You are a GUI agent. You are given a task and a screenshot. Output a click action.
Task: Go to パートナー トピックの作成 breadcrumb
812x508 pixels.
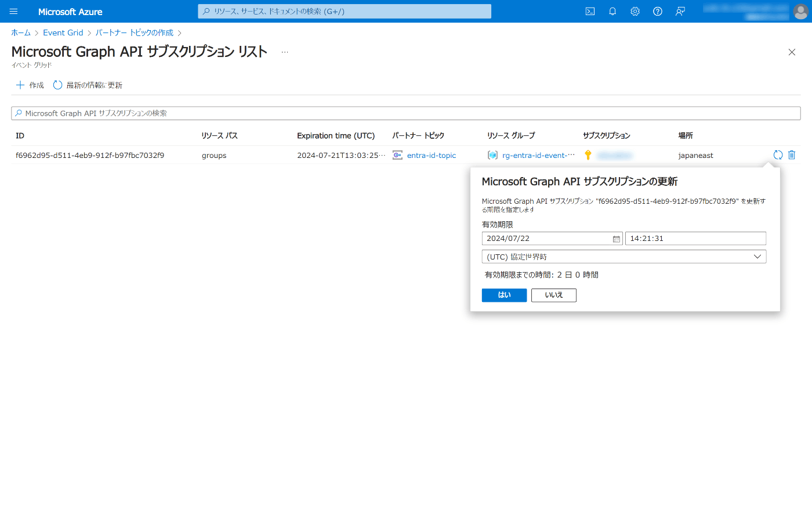(x=135, y=33)
